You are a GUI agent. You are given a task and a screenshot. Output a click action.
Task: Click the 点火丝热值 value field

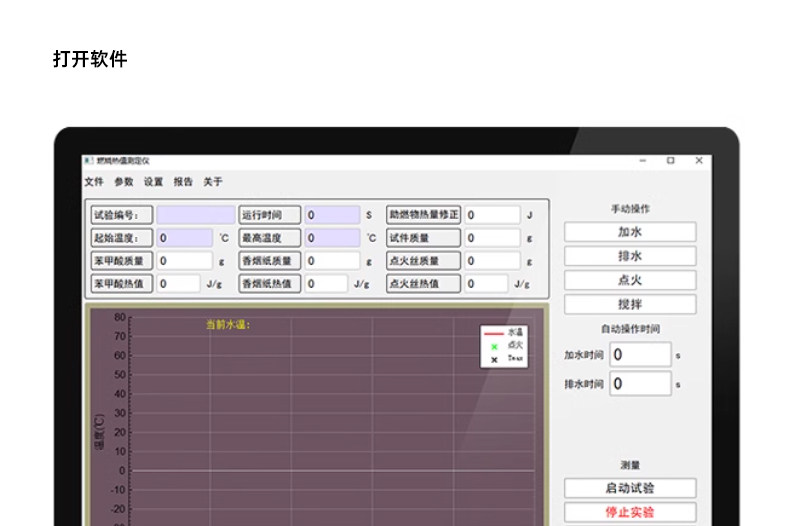click(486, 284)
